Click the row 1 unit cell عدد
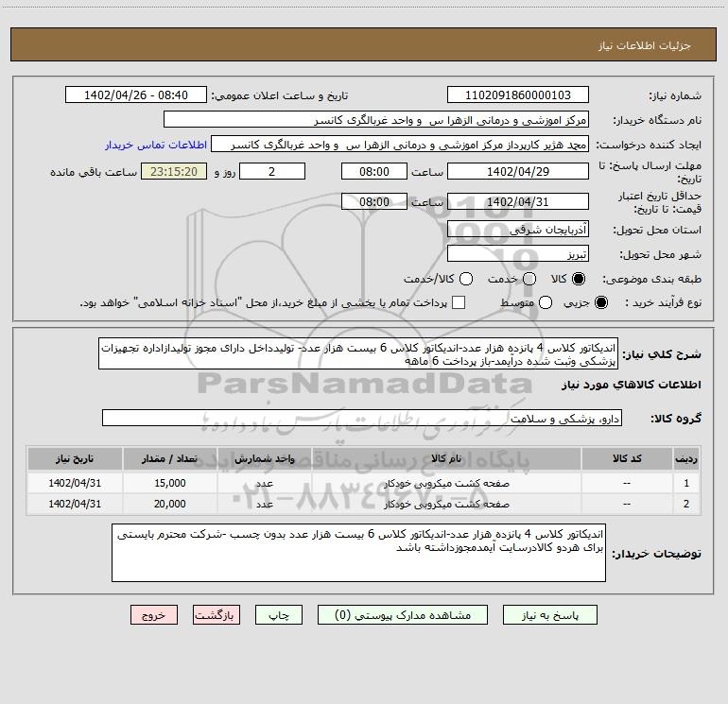This screenshot has height=704, width=728. tap(265, 483)
